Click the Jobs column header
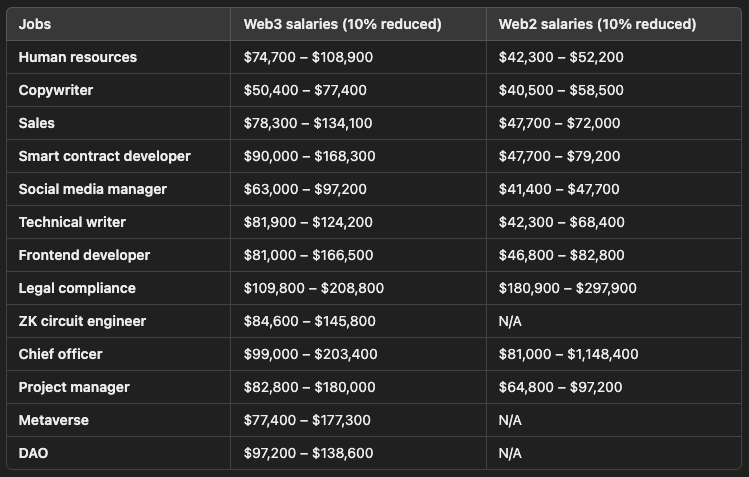This screenshot has height=477, width=749. 34,24
